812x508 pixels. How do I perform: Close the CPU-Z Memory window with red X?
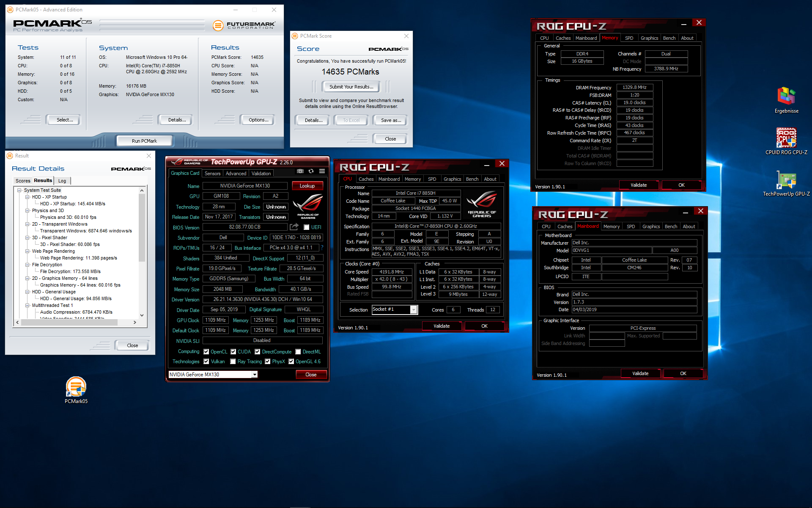click(x=699, y=23)
